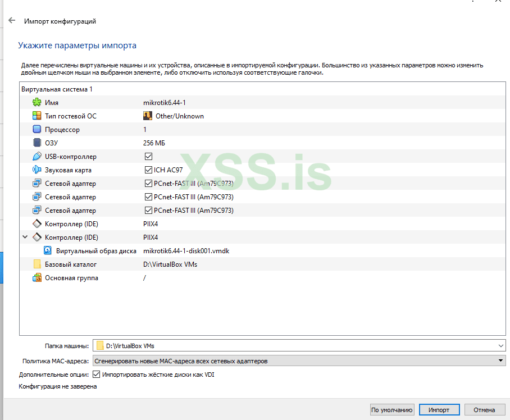Collapse the expanded Контроллер (IDE) row

point(25,237)
